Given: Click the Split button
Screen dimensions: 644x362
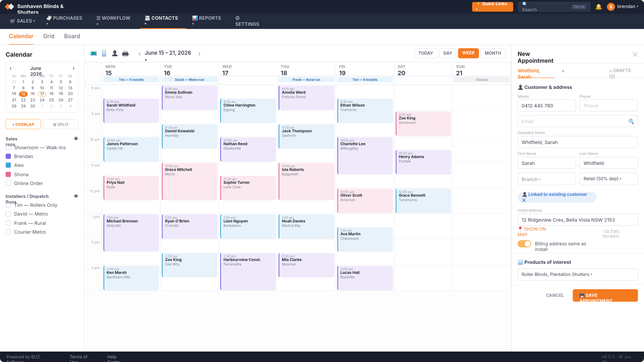Looking at the screenshot, I should (61, 124).
